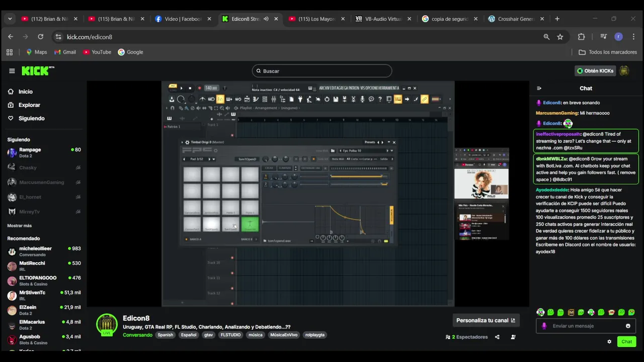Open the Pad 3/32 dropdown arrow
The width and height of the screenshot is (644, 362).
[x=214, y=159]
